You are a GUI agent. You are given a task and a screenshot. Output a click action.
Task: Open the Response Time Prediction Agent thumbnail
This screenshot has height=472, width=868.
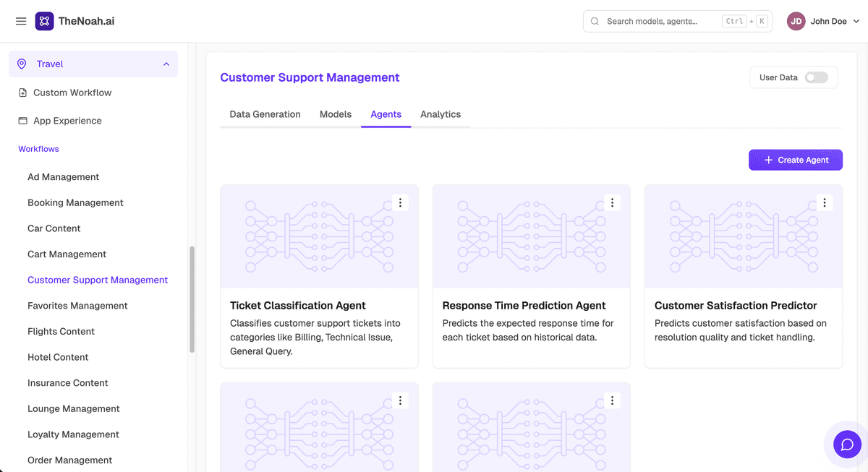532,237
